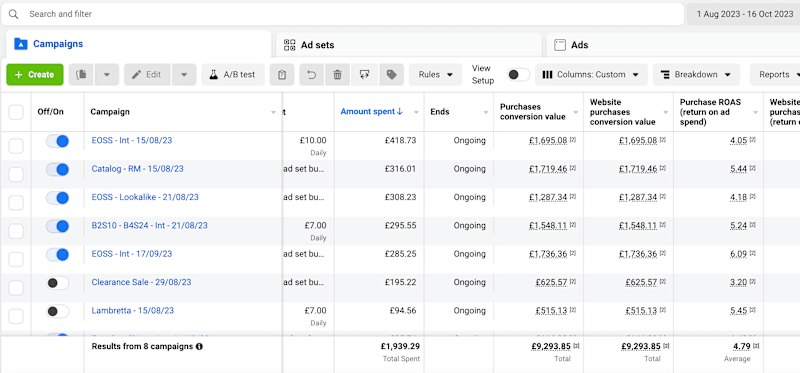The width and height of the screenshot is (800, 373).
Task: Tick checkbox for Clearance Sale - 29/08/23
Action: tap(16, 288)
